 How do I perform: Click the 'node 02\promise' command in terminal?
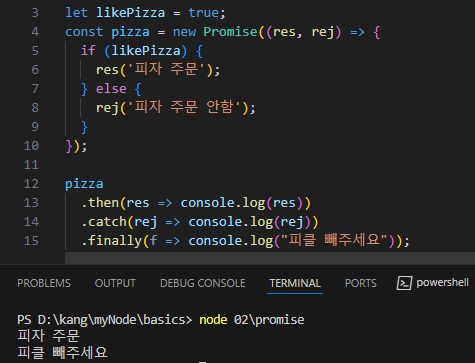click(x=252, y=320)
